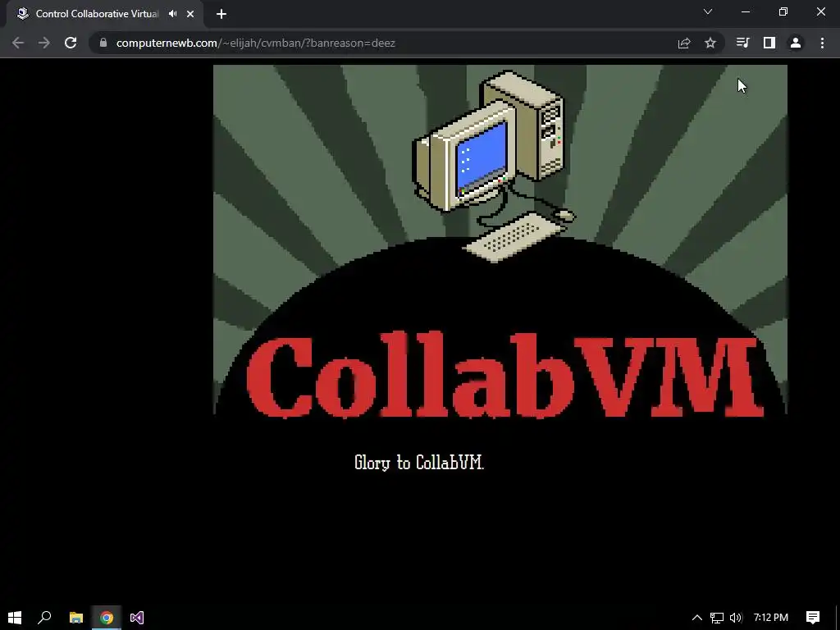The height and width of the screenshot is (630, 840).
Task: Minimize the Chrome window
Action: (746, 11)
